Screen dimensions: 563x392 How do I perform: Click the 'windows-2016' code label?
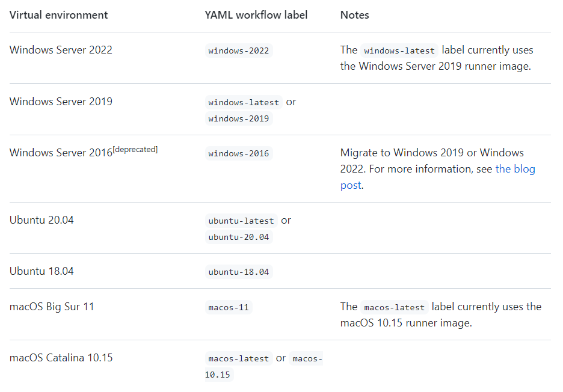point(239,153)
